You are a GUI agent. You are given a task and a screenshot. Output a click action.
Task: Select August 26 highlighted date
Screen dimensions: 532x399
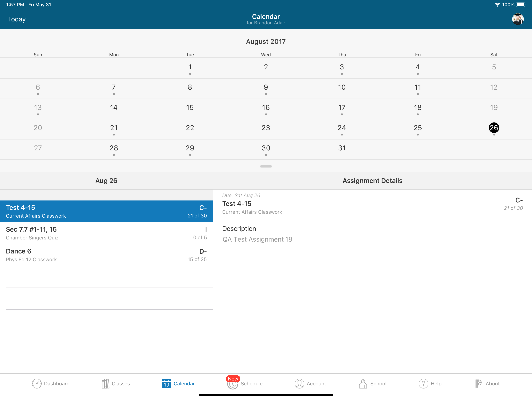coord(494,128)
